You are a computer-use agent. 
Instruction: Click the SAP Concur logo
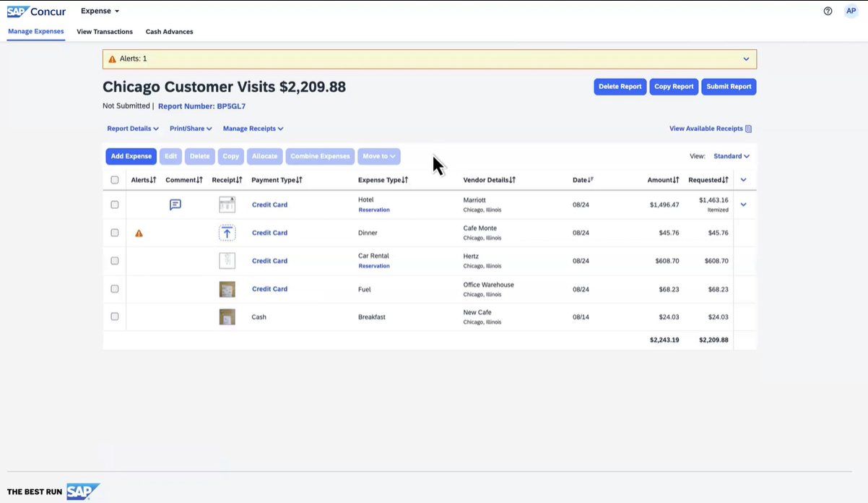point(36,11)
